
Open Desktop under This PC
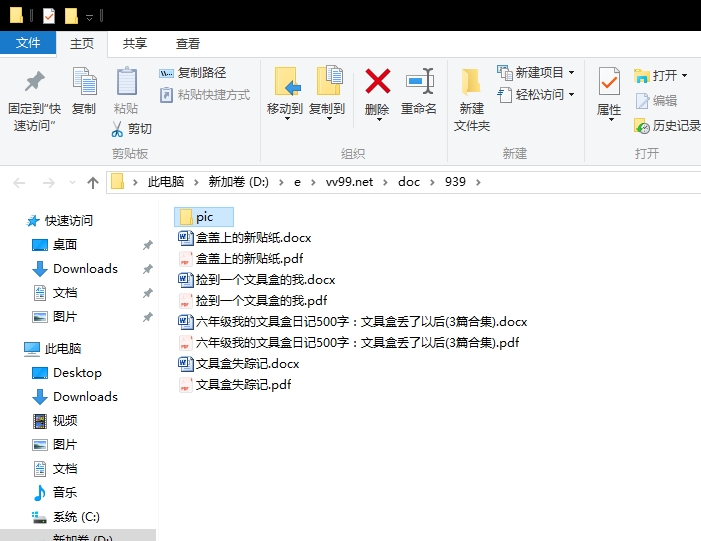[x=67, y=373]
